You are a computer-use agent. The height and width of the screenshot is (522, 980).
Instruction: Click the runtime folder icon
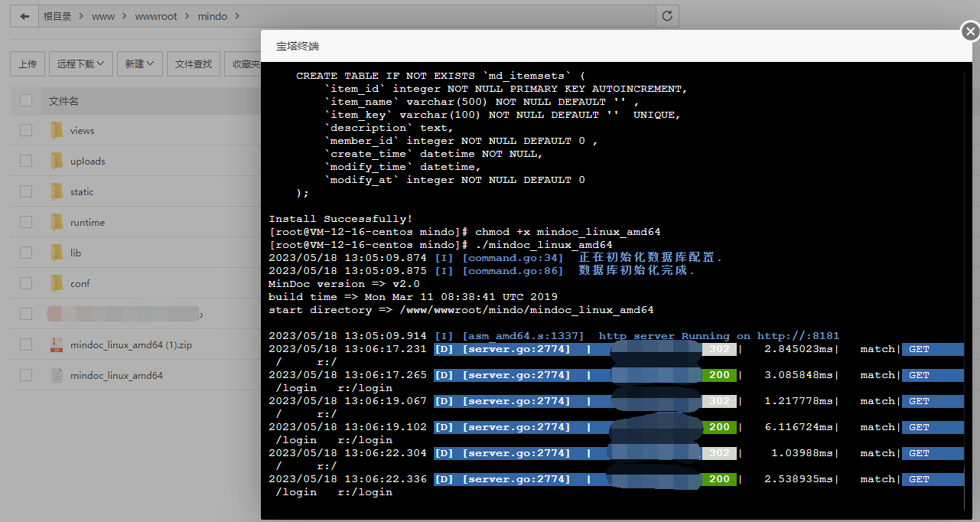(57, 223)
